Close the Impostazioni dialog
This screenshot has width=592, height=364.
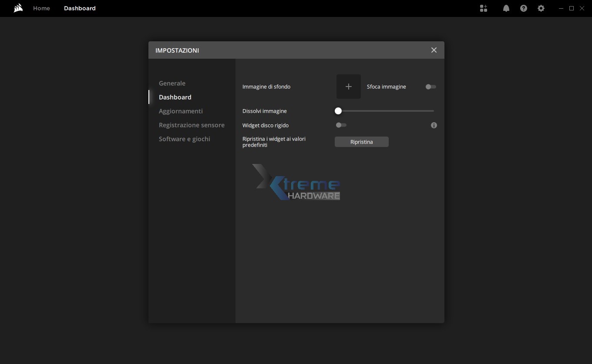(434, 50)
